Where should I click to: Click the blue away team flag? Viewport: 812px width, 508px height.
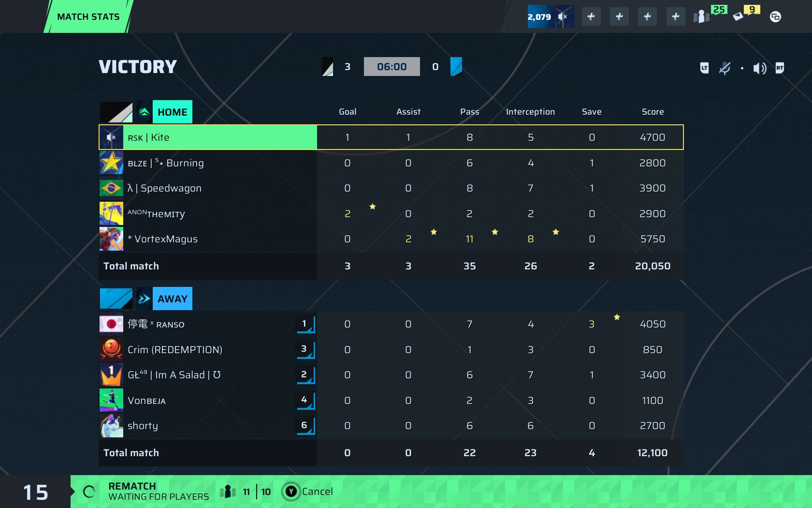click(x=116, y=299)
